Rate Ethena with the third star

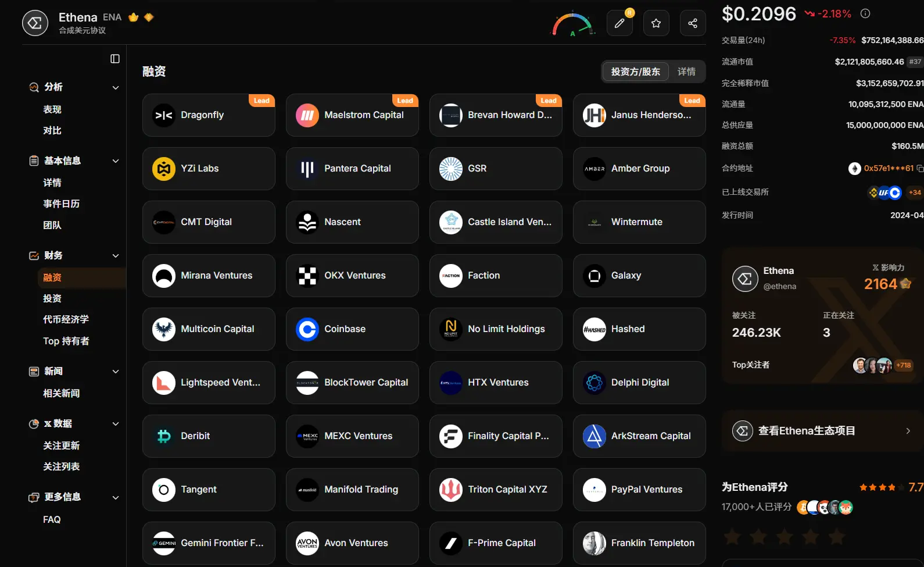coord(785,537)
